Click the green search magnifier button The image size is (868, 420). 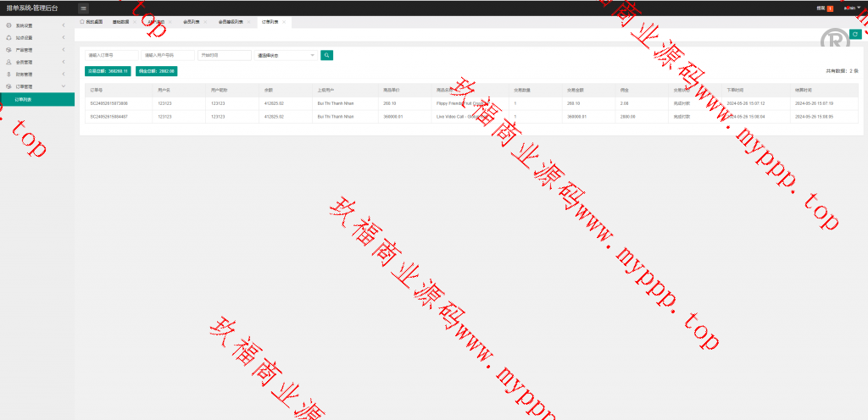(x=327, y=55)
